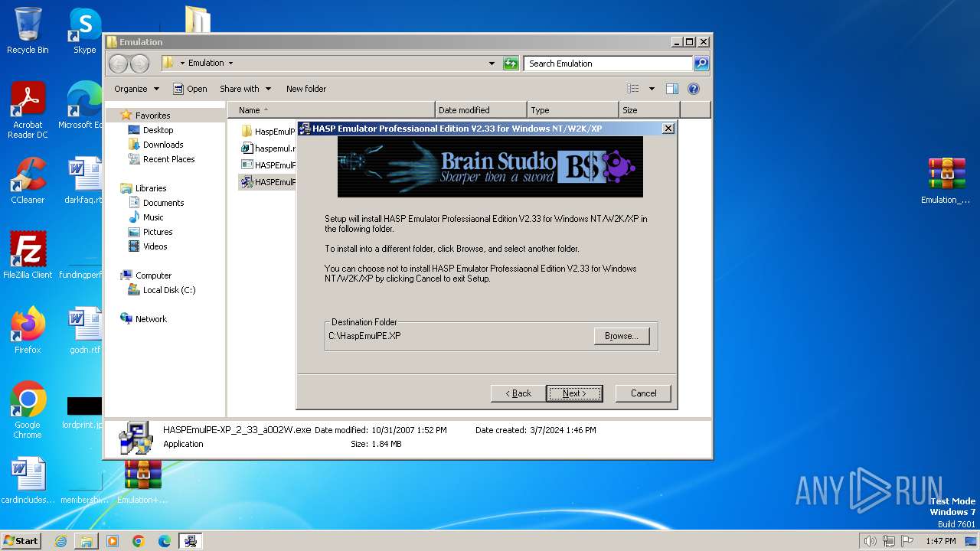Select Recent Places

(x=168, y=159)
